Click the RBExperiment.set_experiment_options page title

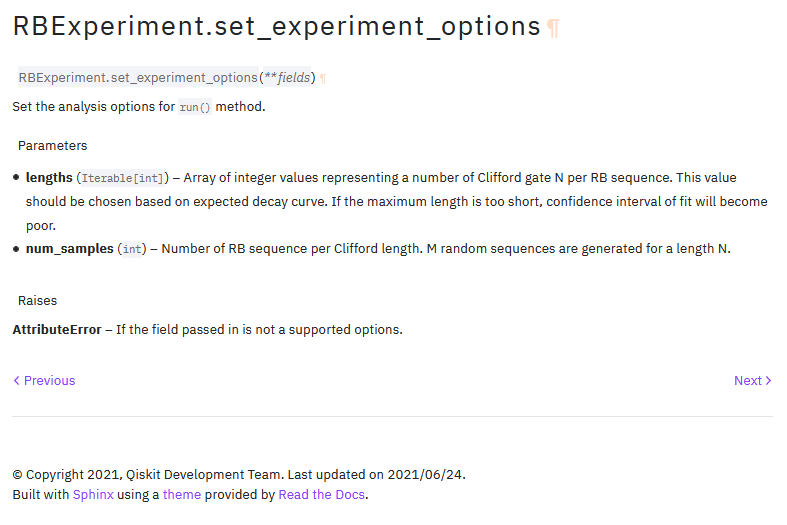coord(277,27)
